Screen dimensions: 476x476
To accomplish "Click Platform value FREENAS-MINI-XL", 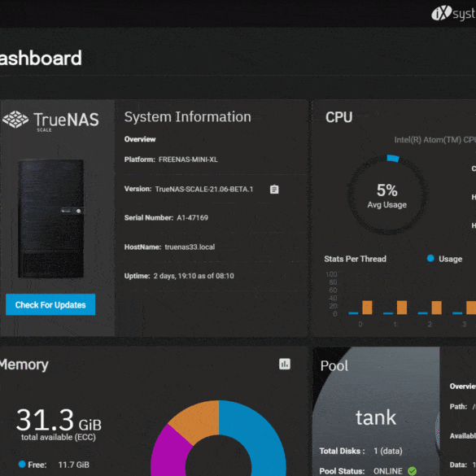I will 188,159.
